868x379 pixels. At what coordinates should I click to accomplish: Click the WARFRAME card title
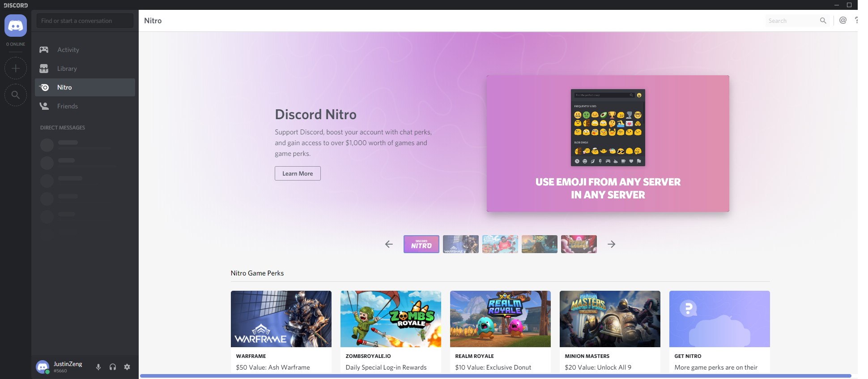251,356
